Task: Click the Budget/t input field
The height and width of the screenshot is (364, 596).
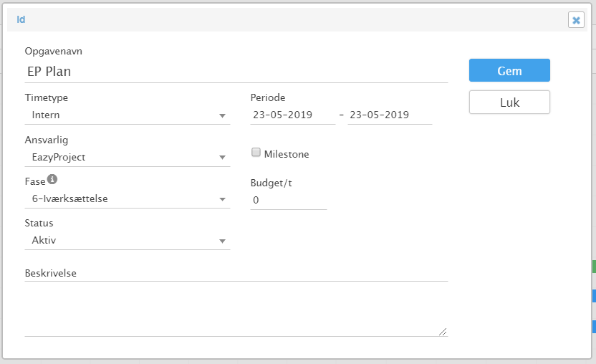Action: point(289,200)
